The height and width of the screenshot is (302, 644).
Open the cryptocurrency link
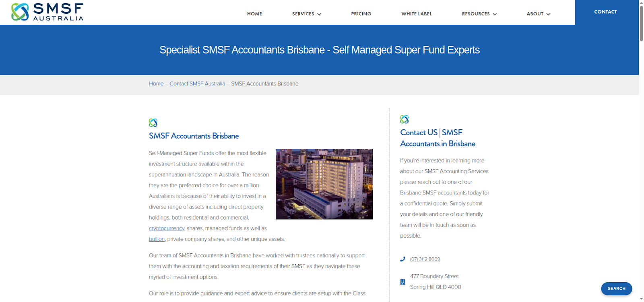(167, 228)
